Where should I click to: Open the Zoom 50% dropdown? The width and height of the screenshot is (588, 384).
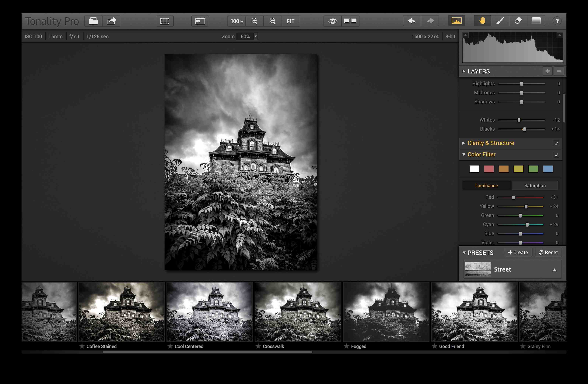click(256, 37)
